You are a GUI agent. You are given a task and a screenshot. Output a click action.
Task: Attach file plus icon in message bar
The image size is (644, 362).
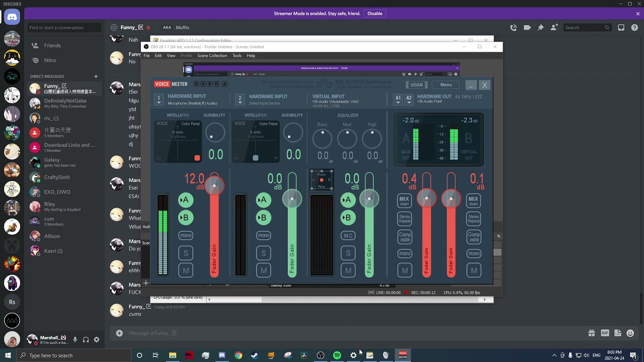click(x=119, y=333)
